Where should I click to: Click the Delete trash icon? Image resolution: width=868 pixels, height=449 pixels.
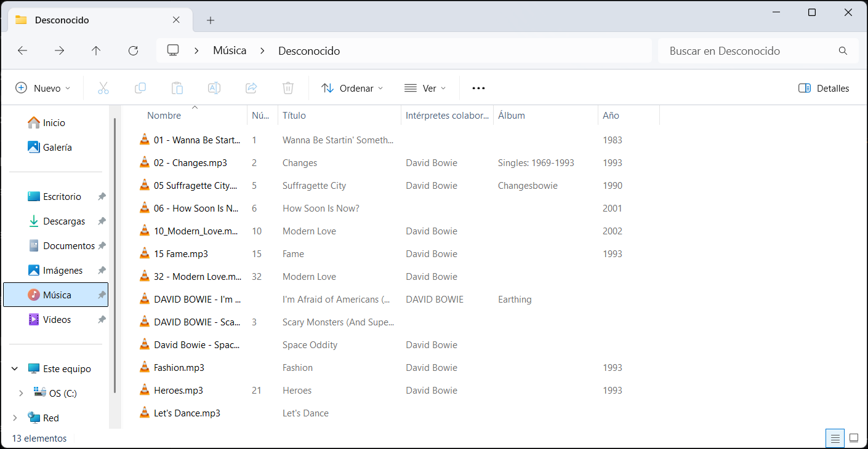pyautogui.click(x=288, y=88)
